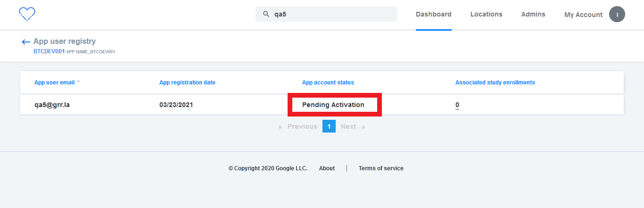Click the App account status column header
The width and height of the screenshot is (644, 208).
point(328,83)
